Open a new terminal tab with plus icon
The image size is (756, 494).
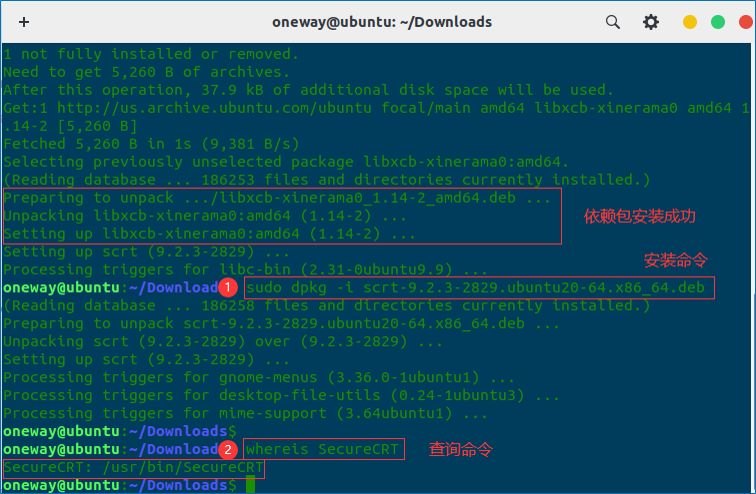pyautogui.click(x=24, y=22)
